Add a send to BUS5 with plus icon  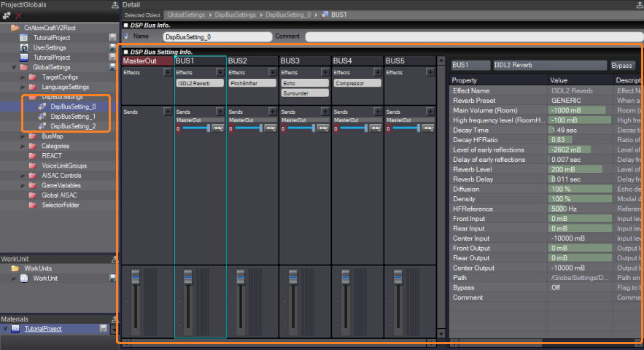click(x=430, y=112)
